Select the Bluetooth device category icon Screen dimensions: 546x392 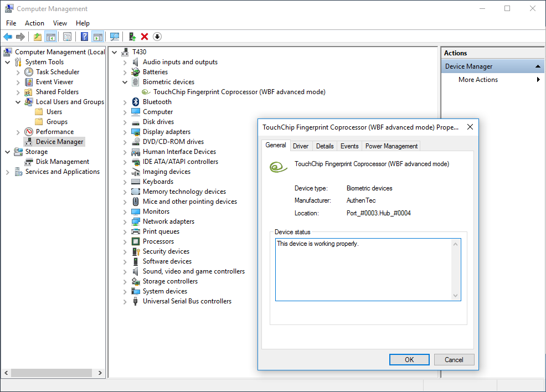pyautogui.click(x=136, y=102)
